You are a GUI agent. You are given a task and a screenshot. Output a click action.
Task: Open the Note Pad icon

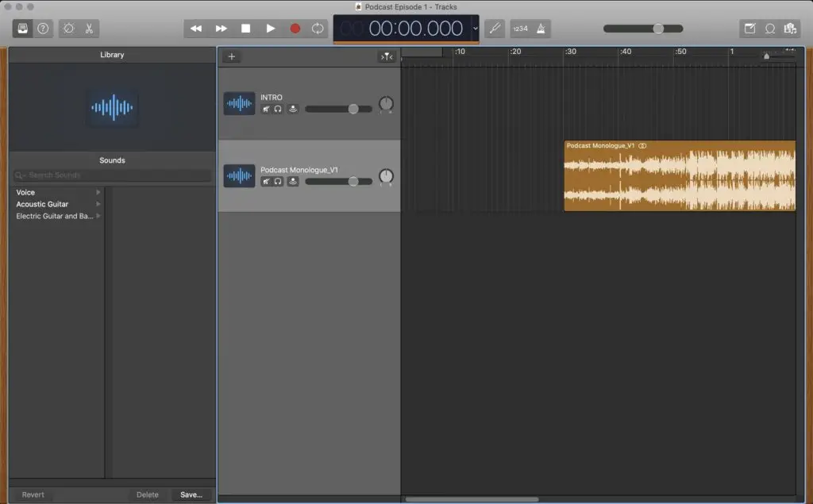point(749,29)
